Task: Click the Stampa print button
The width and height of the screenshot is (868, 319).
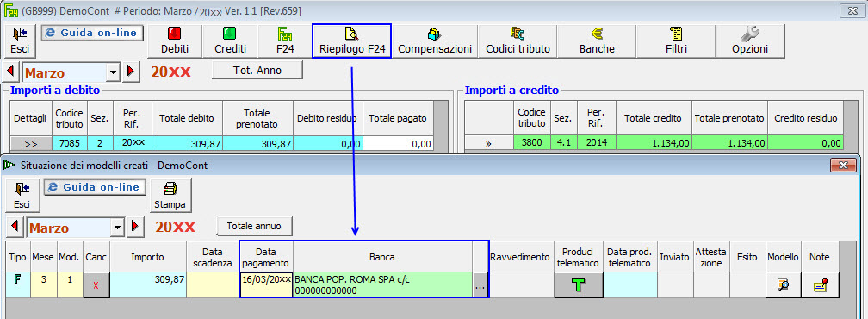Action: click(x=170, y=195)
